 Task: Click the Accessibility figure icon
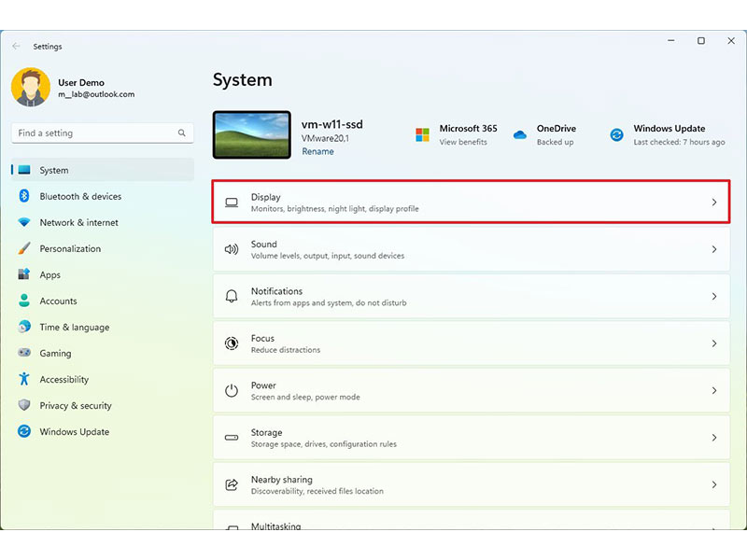tap(24, 379)
